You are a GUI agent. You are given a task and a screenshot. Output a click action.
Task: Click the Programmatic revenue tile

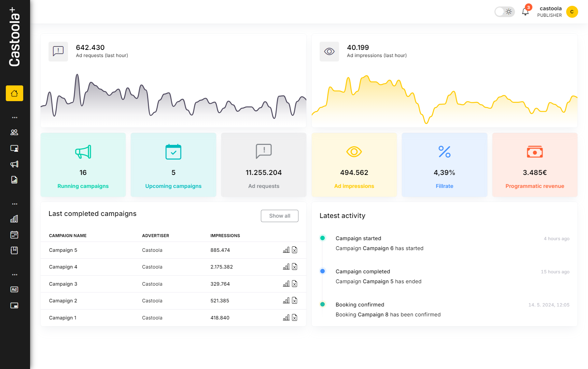[535, 165]
